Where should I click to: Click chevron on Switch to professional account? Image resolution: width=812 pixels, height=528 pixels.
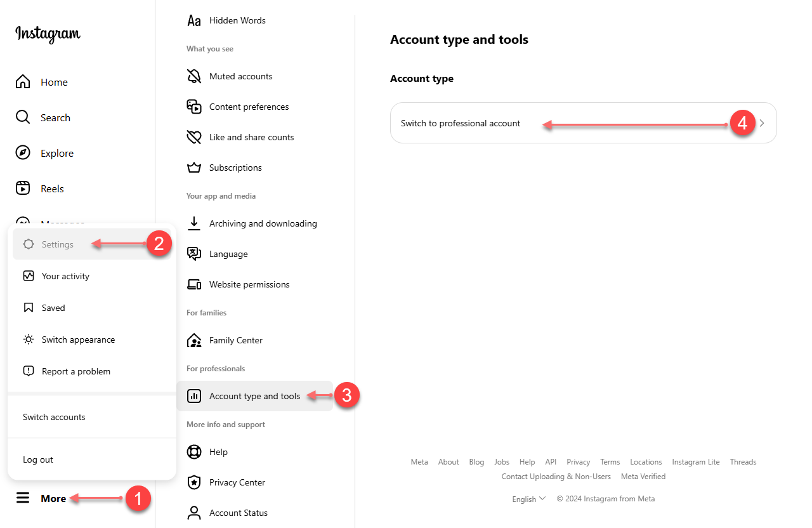click(762, 123)
